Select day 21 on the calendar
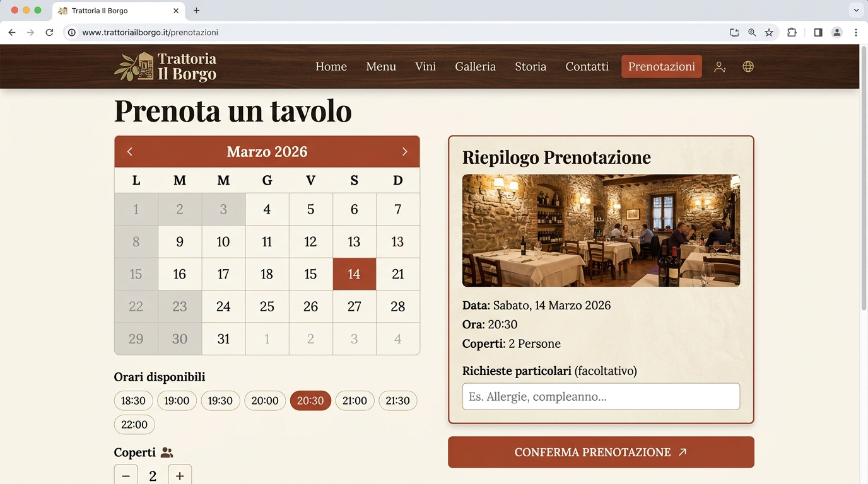The width and height of the screenshot is (868, 484). tap(398, 274)
